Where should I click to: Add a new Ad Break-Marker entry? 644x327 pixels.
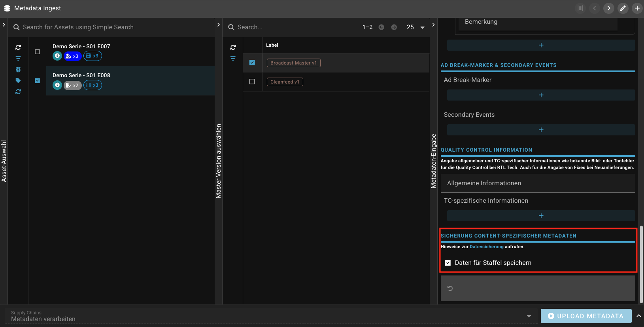pos(541,95)
